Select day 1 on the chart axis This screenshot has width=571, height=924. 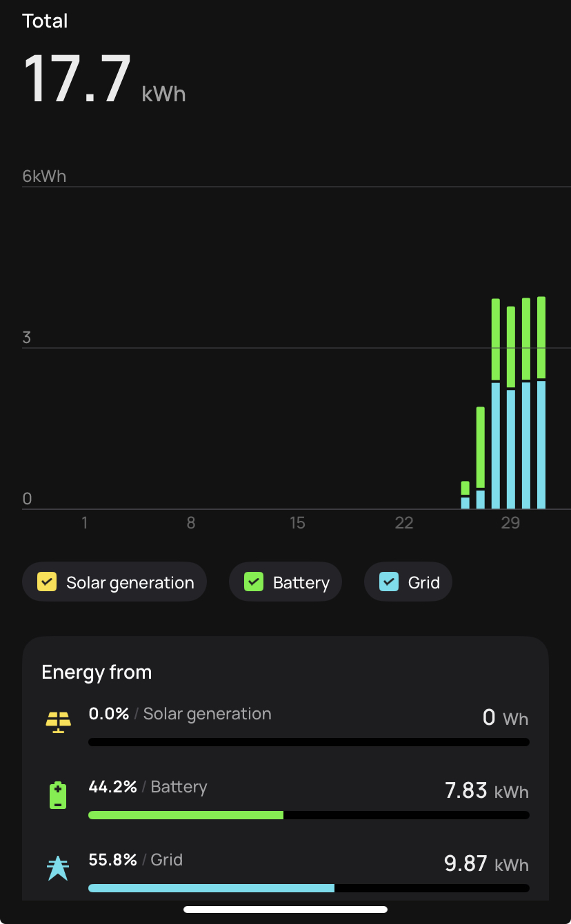(x=85, y=523)
